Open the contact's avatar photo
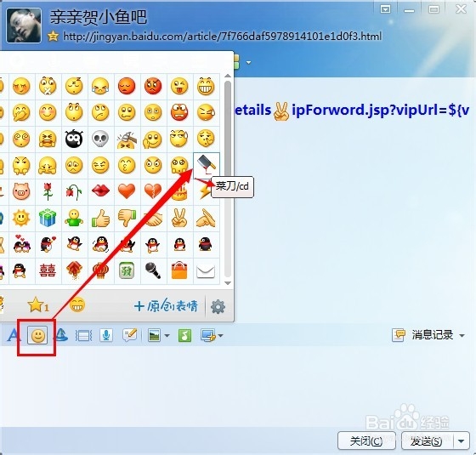Image resolution: width=476 pixels, height=455 pixels. point(24,26)
